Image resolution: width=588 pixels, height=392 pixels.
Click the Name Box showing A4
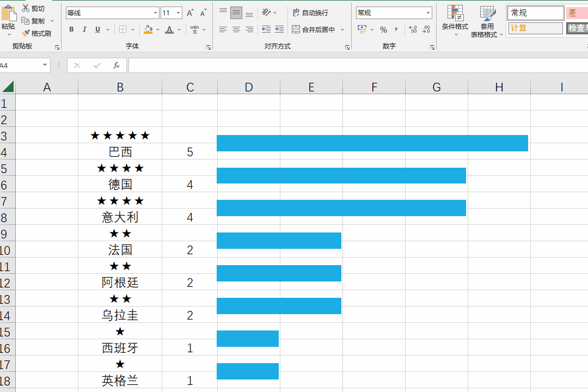[x=21, y=66]
